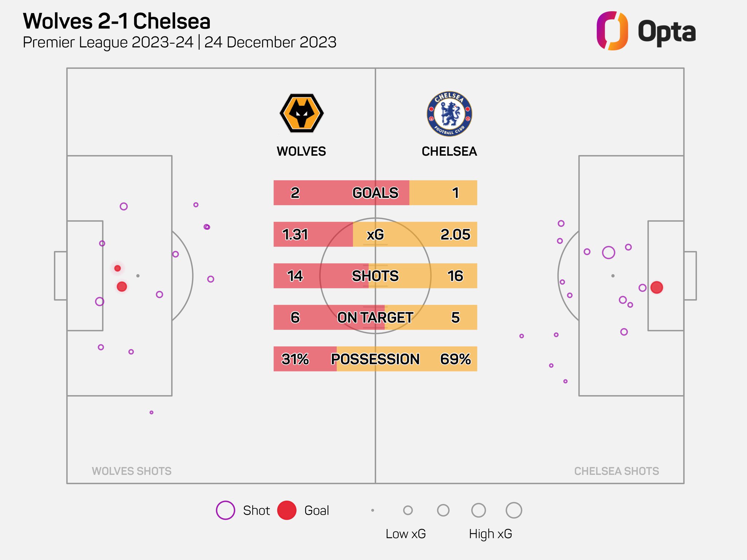
Task: Select Chelsea's red goal marker
Action: tap(657, 287)
